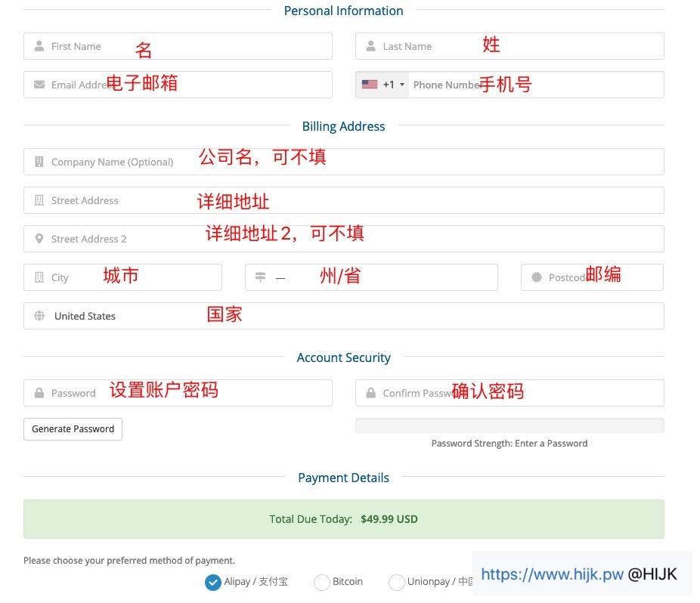Click the Password Strength meter bar
Image resolution: width=700 pixels, height=603 pixels.
coord(509,425)
